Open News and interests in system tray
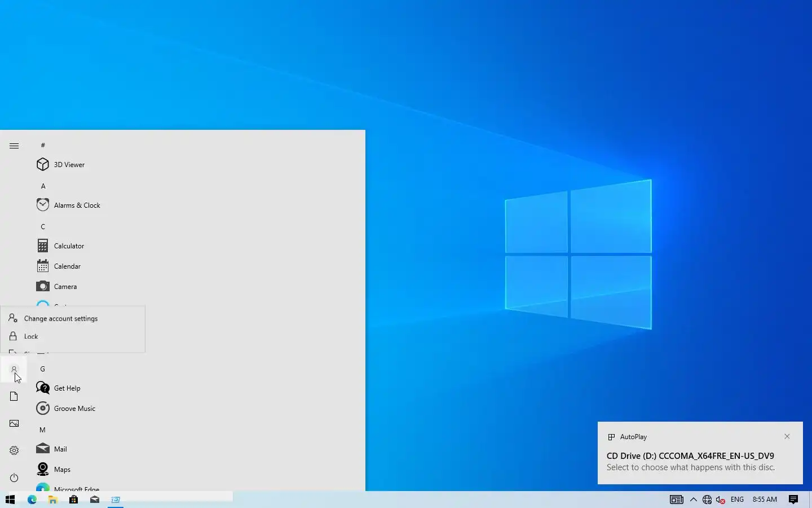The image size is (812, 508). (677, 500)
